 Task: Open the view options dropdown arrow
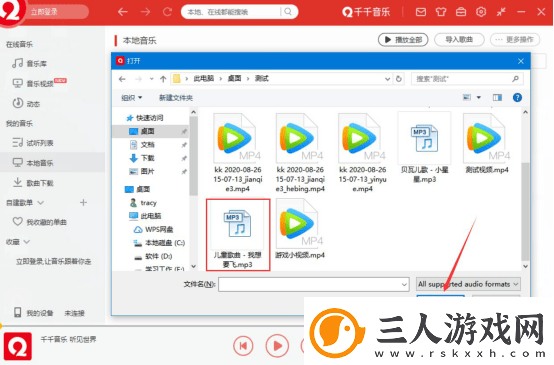tap(479, 97)
